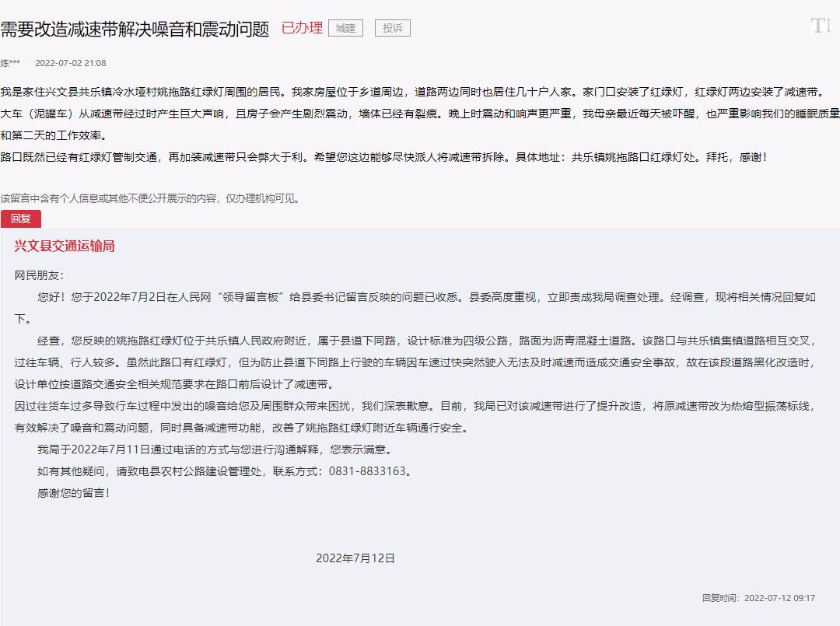Screen dimensions: 840x626
Task: Click the phone number 0831-8833163
Action: 368,471
